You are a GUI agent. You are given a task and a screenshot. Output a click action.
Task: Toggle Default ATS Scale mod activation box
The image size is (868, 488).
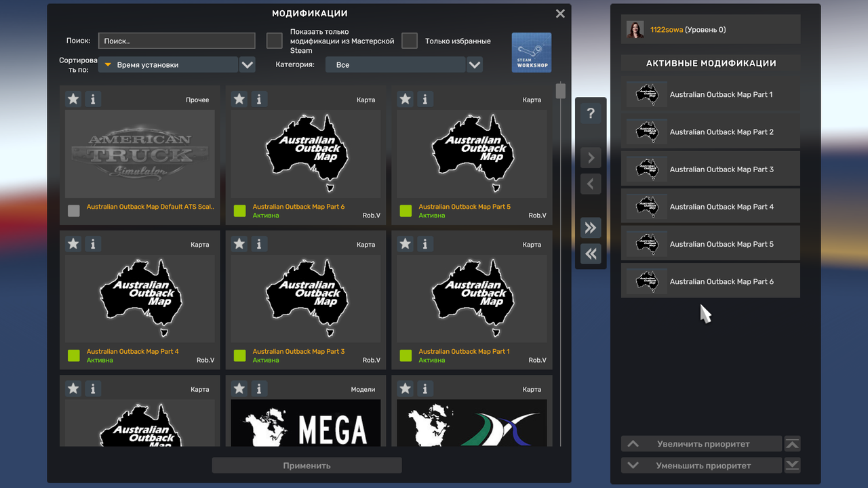point(74,211)
